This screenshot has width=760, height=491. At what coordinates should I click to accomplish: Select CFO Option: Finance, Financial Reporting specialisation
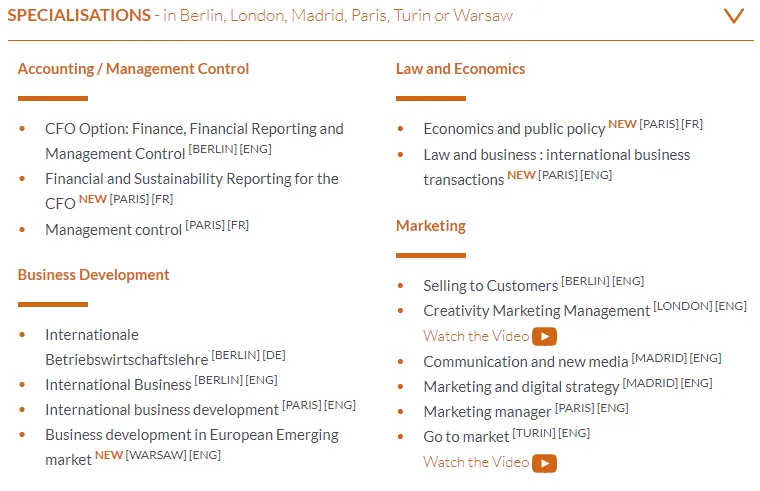194,129
